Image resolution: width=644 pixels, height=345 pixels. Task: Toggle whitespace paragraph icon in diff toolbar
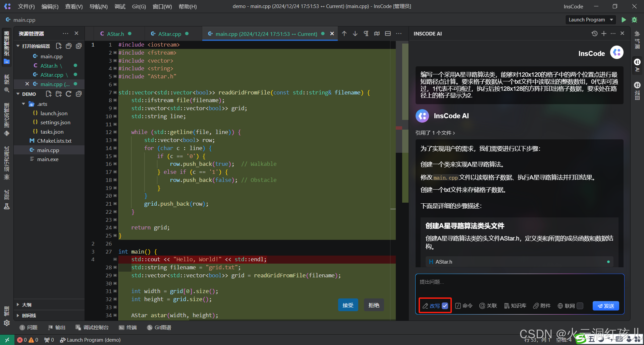[x=366, y=33]
